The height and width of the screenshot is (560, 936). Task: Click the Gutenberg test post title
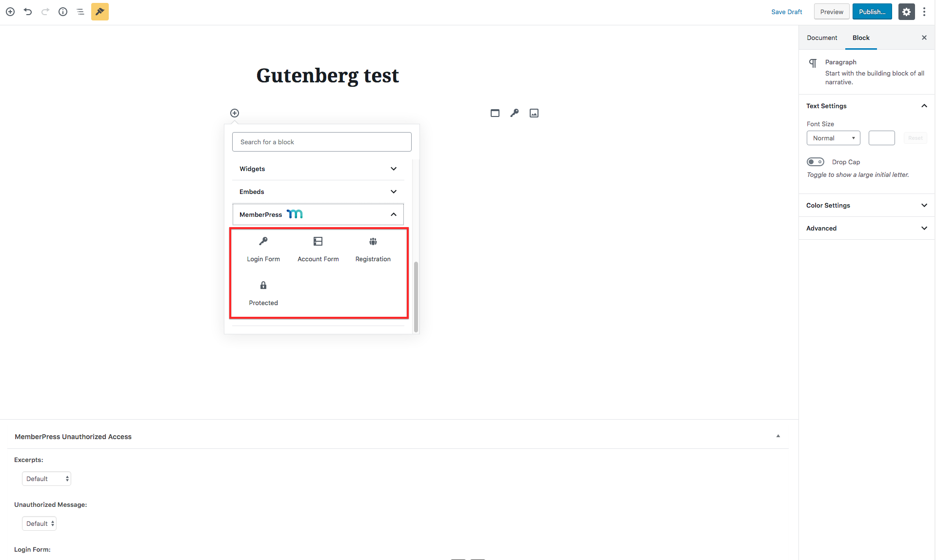click(327, 76)
